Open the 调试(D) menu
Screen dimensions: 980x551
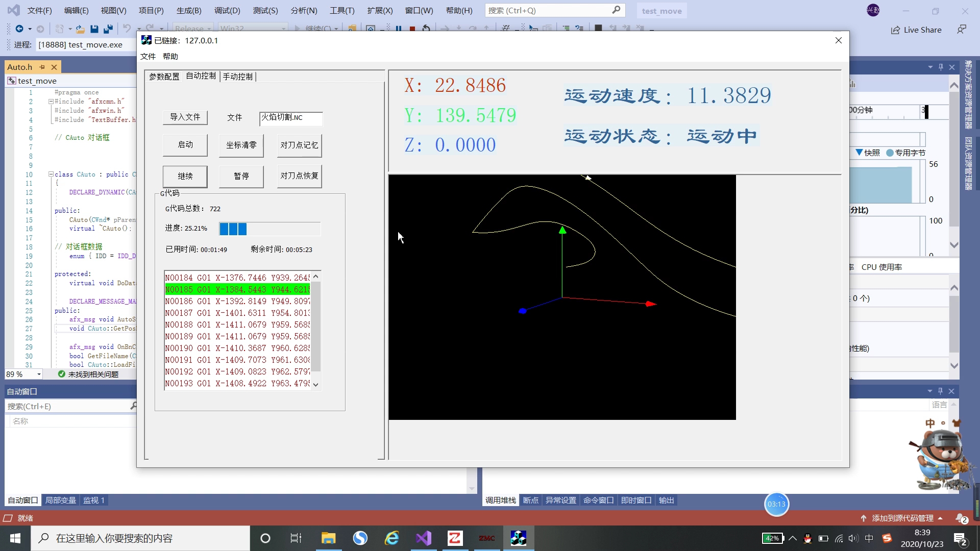(227, 10)
